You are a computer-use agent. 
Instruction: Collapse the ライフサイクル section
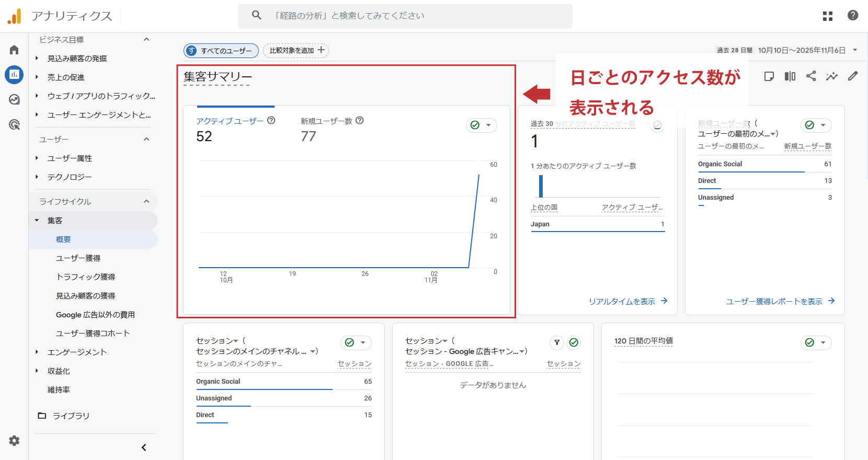pos(146,201)
